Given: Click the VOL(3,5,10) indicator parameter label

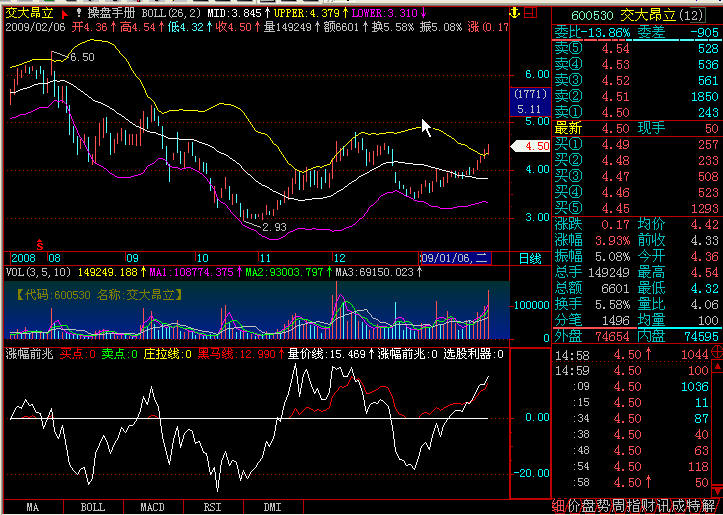Looking at the screenshot, I should pos(39,272).
